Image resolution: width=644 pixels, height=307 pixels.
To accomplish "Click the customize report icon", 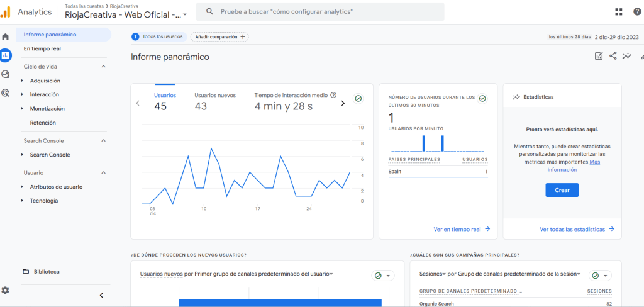I will [x=599, y=56].
